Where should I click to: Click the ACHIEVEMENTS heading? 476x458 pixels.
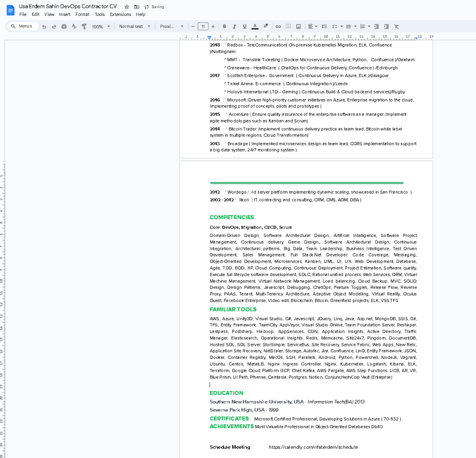point(232,426)
